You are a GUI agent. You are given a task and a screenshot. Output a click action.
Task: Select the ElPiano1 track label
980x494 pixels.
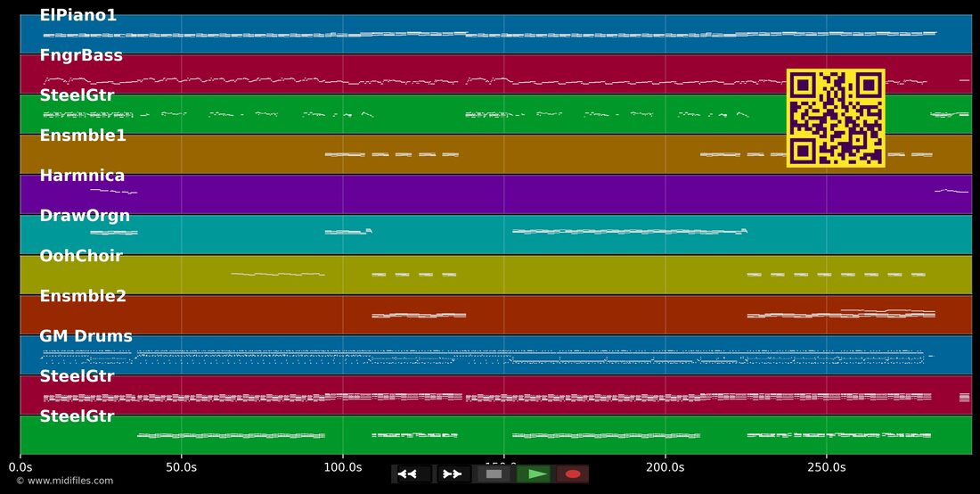(78, 16)
